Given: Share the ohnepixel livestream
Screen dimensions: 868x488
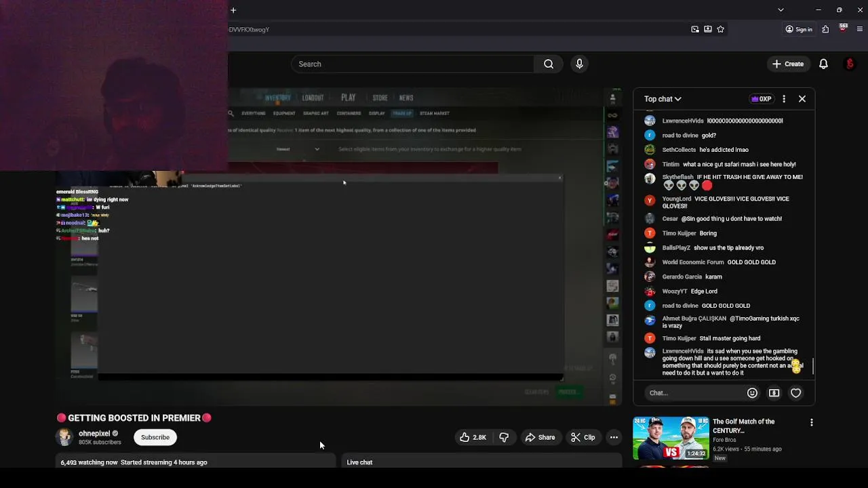Looking at the screenshot, I should pyautogui.click(x=540, y=437).
